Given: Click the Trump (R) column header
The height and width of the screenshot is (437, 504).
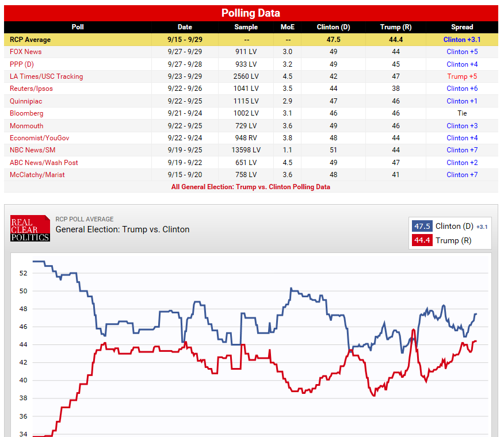Looking at the screenshot, I should tap(396, 27).
